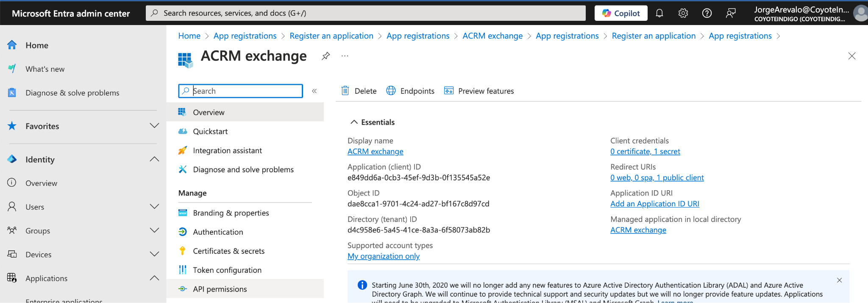This screenshot has width=868, height=303.
Task: Dismiss the ADAL information banner
Action: 839,280
